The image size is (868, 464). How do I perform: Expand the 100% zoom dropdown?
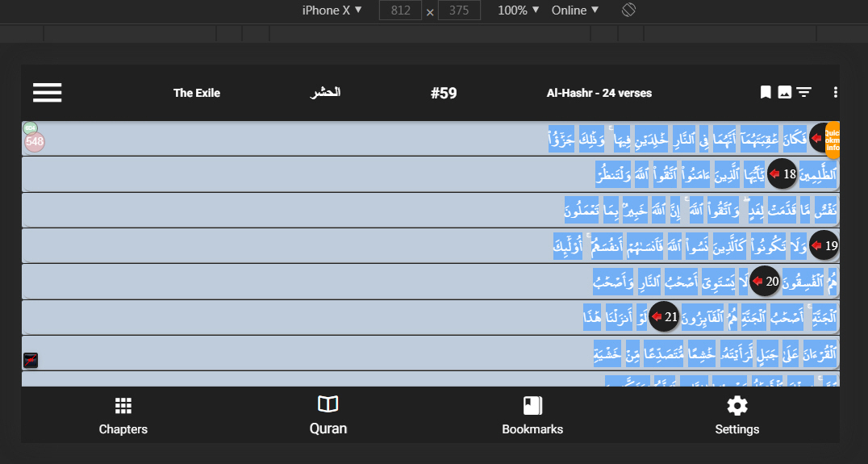coord(518,10)
